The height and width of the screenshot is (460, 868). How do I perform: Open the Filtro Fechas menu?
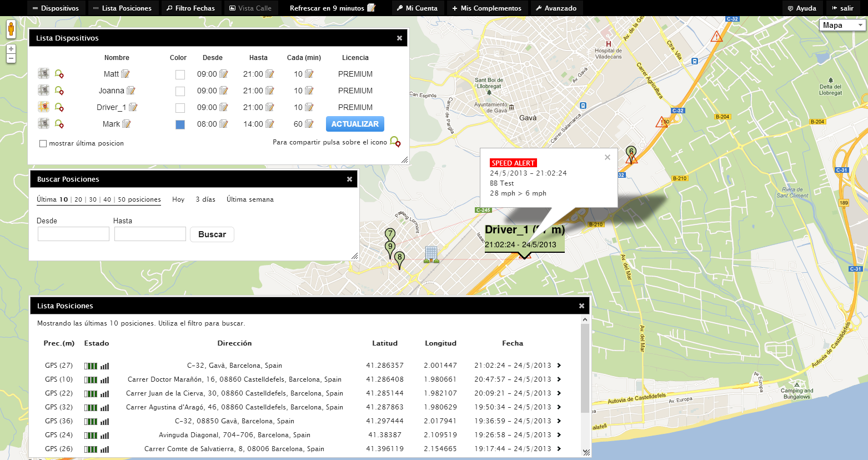190,8
